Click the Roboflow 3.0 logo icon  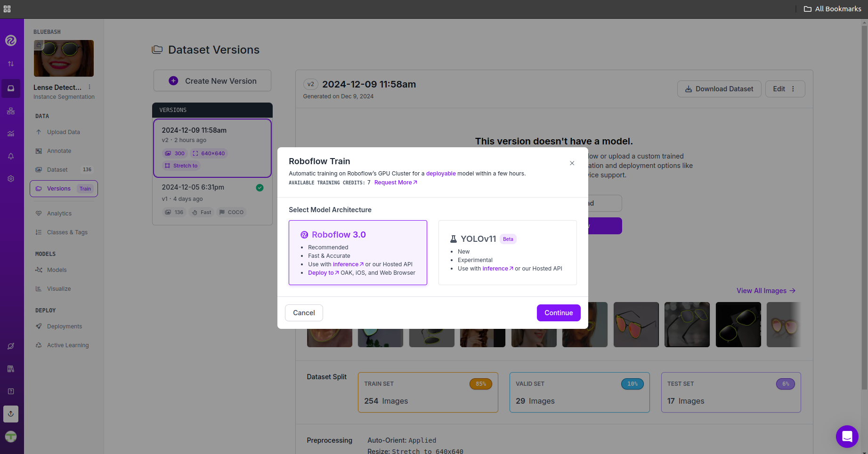point(304,235)
